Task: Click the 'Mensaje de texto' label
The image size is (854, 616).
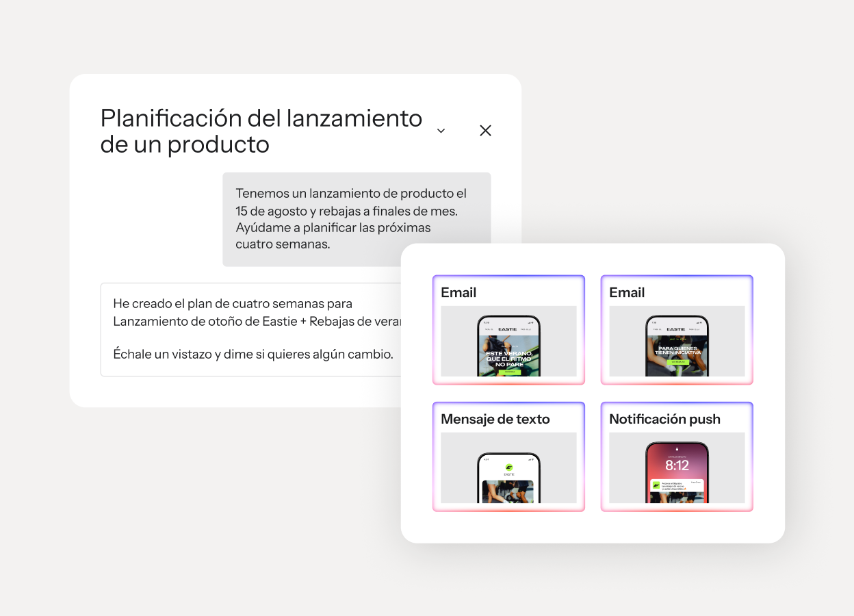Action: tap(495, 419)
